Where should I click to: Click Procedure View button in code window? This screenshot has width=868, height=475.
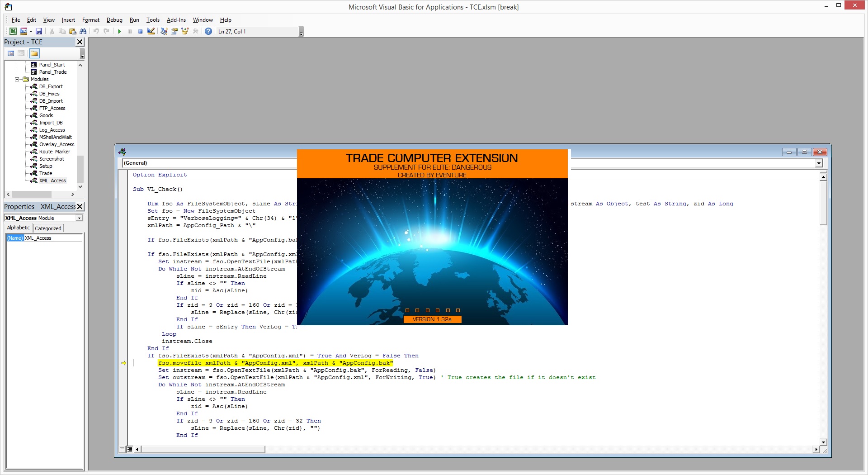pos(122,449)
